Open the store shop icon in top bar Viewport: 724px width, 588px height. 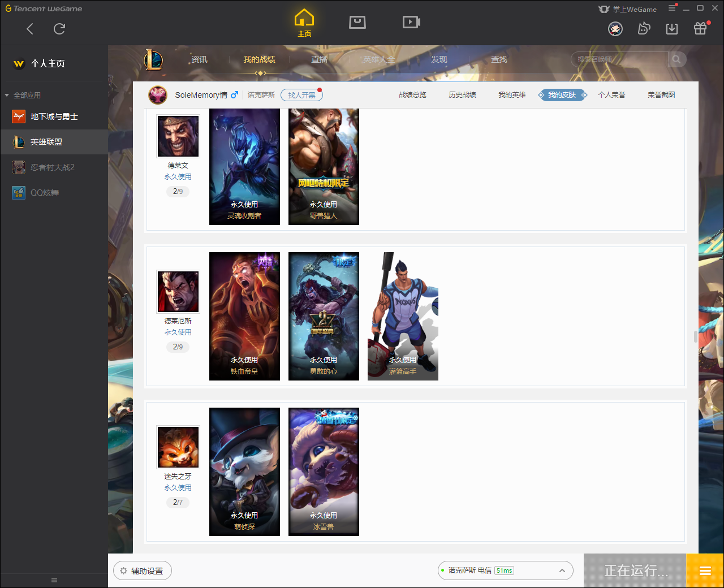click(357, 22)
